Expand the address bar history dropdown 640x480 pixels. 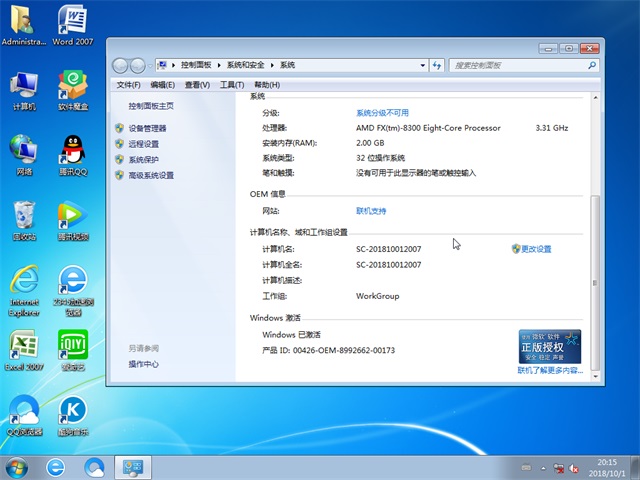423,65
